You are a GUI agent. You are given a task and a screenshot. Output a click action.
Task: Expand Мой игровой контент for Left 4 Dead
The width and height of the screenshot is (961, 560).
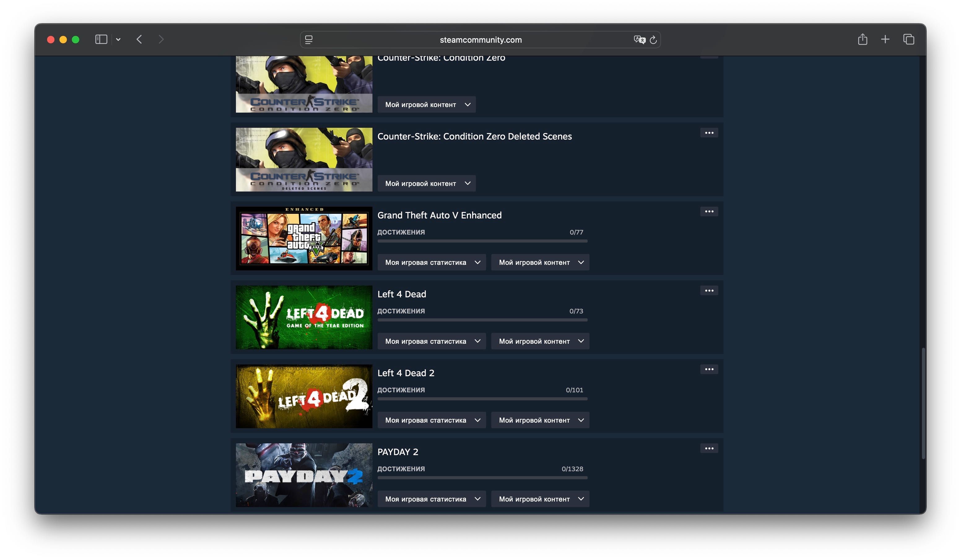(540, 341)
